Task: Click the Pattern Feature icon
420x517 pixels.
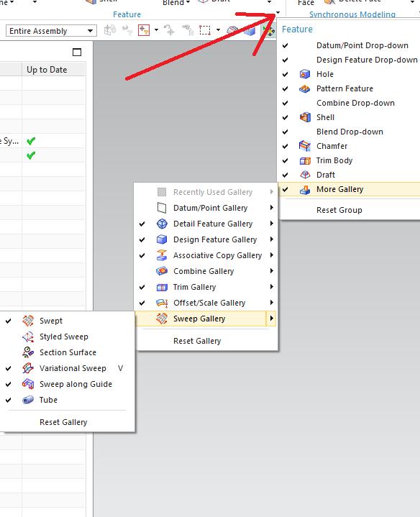Action: click(x=305, y=88)
